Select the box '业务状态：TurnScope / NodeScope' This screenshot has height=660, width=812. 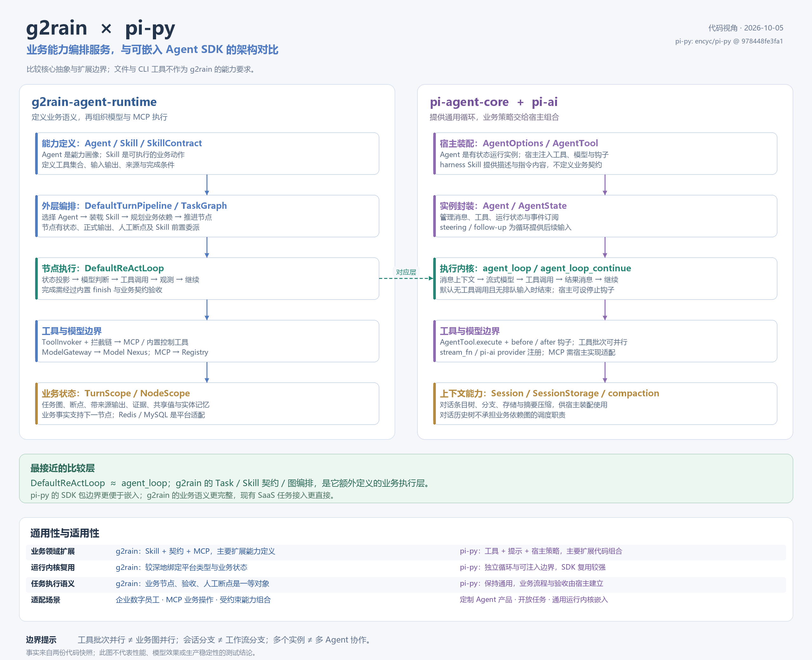click(207, 403)
